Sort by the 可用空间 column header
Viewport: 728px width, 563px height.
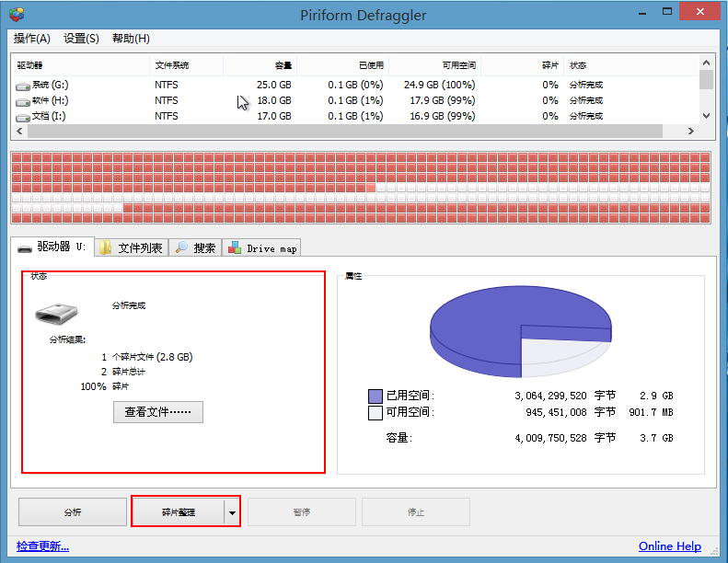[x=434, y=65]
